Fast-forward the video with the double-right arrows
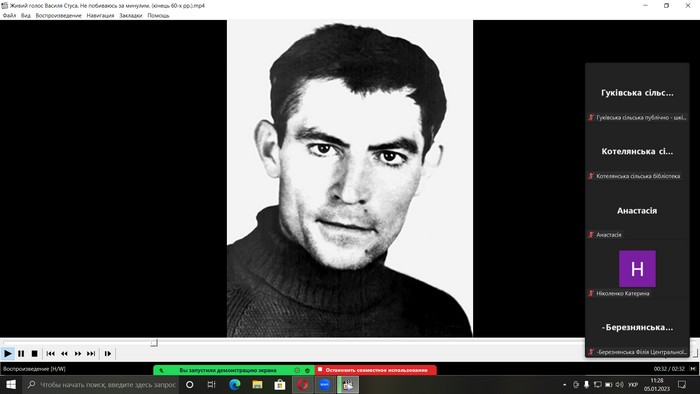This screenshot has width=700, height=394. click(x=78, y=353)
